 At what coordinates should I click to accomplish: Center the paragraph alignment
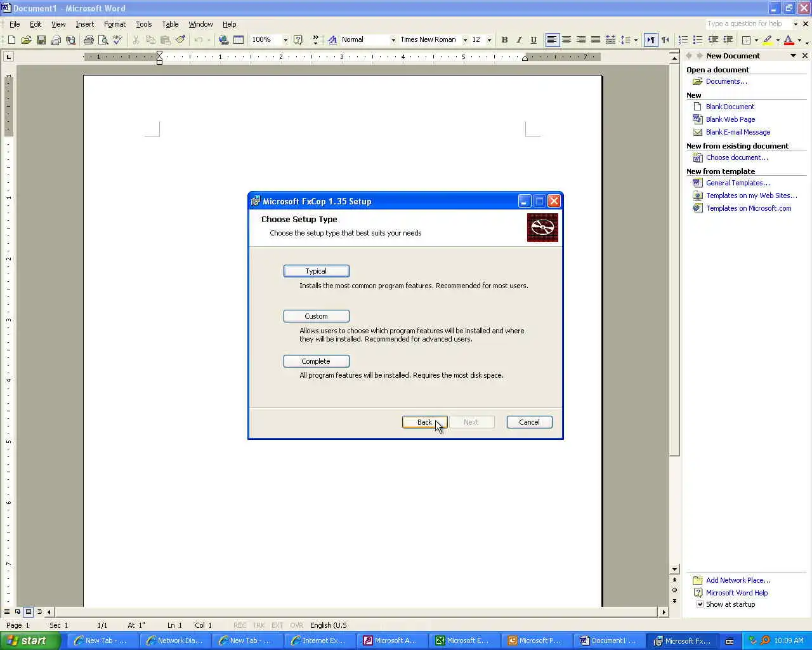566,40
